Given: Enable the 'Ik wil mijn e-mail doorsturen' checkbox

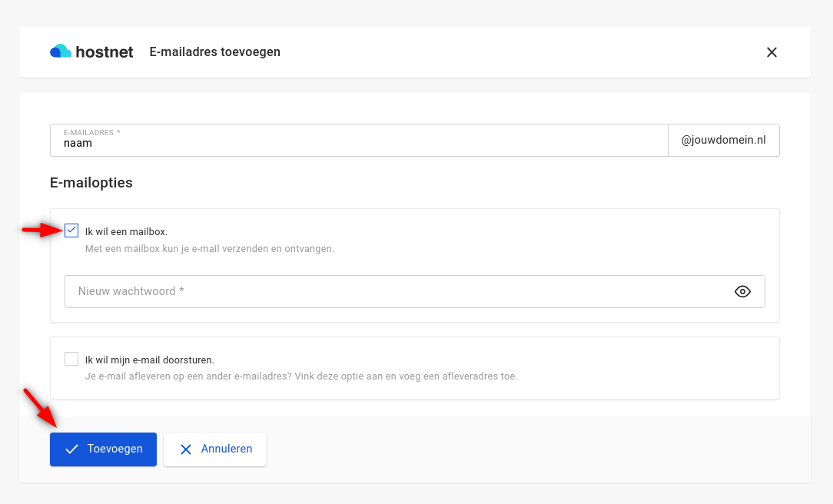Looking at the screenshot, I should click(71, 359).
